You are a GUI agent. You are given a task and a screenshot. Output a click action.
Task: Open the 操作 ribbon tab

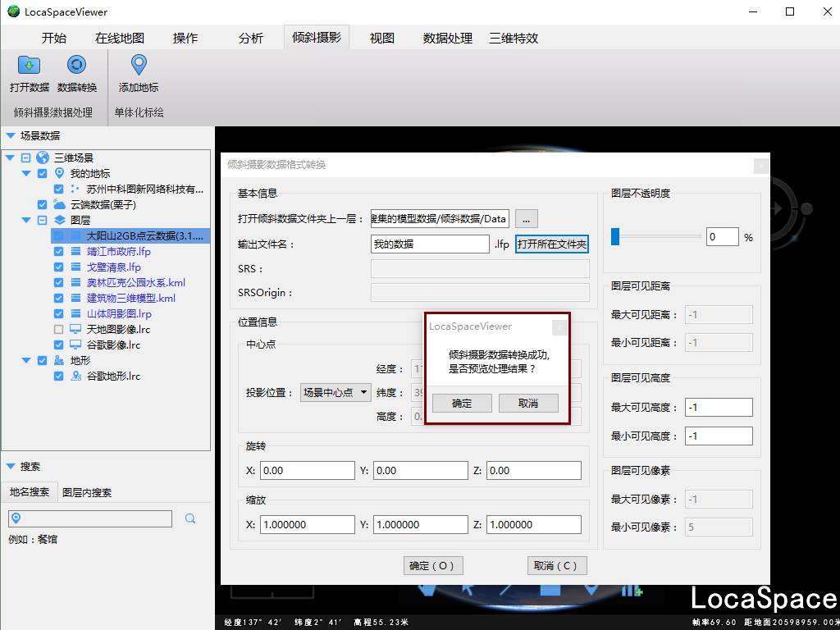coord(185,38)
